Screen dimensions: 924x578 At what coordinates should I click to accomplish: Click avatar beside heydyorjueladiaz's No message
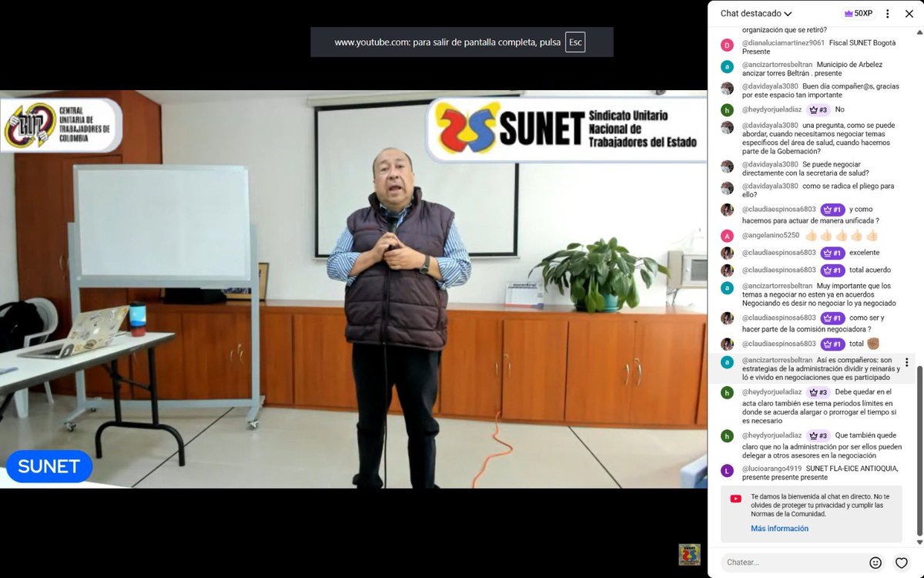(x=727, y=109)
